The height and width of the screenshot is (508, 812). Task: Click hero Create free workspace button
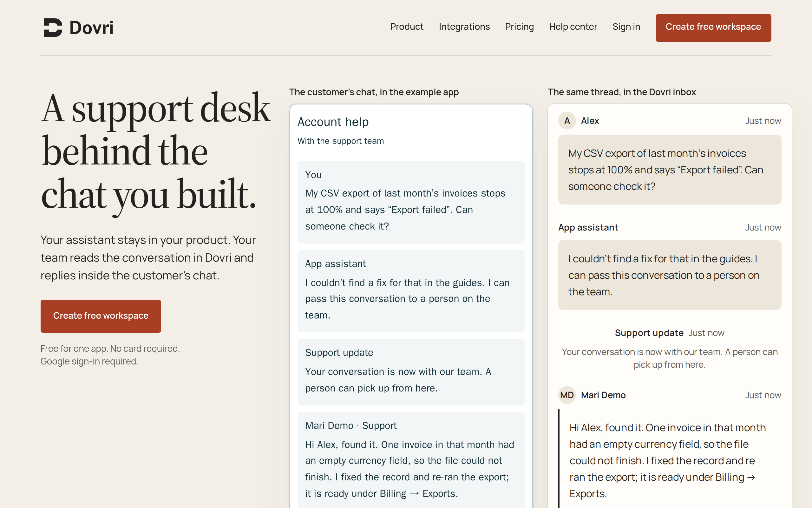click(x=101, y=316)
